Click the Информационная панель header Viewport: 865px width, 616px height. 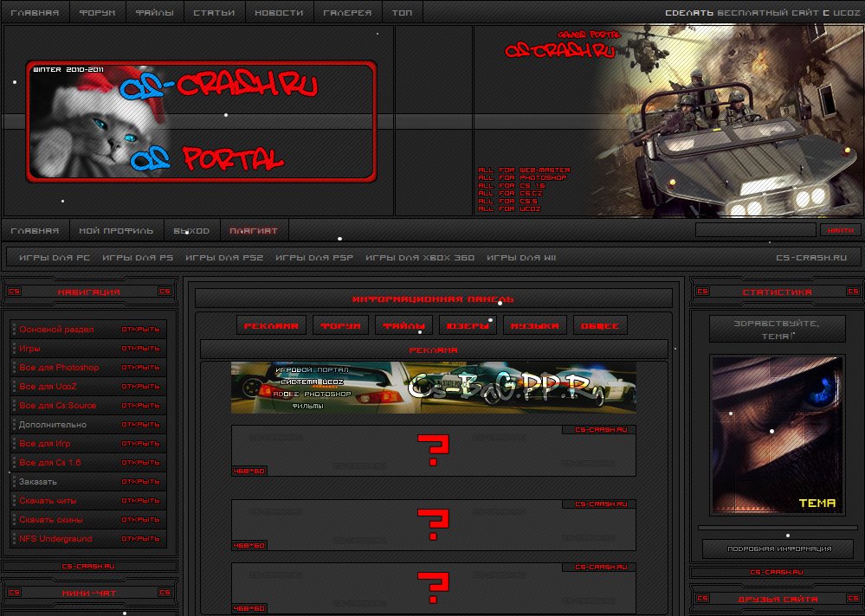(x=433, y=299)
